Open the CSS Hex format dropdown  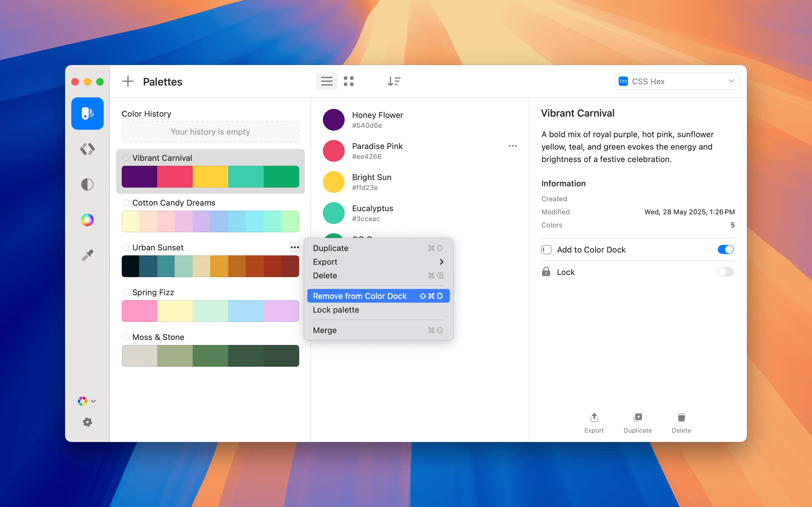677,81
